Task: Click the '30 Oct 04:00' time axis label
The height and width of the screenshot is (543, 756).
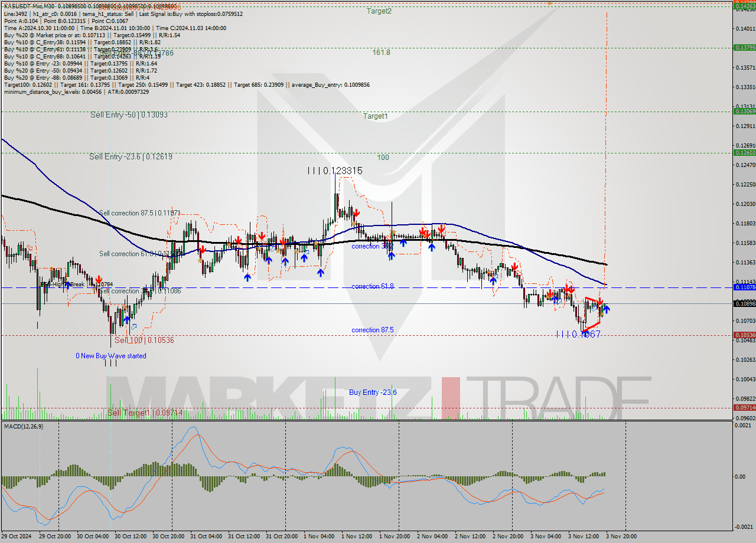Action: pos(92,537)
